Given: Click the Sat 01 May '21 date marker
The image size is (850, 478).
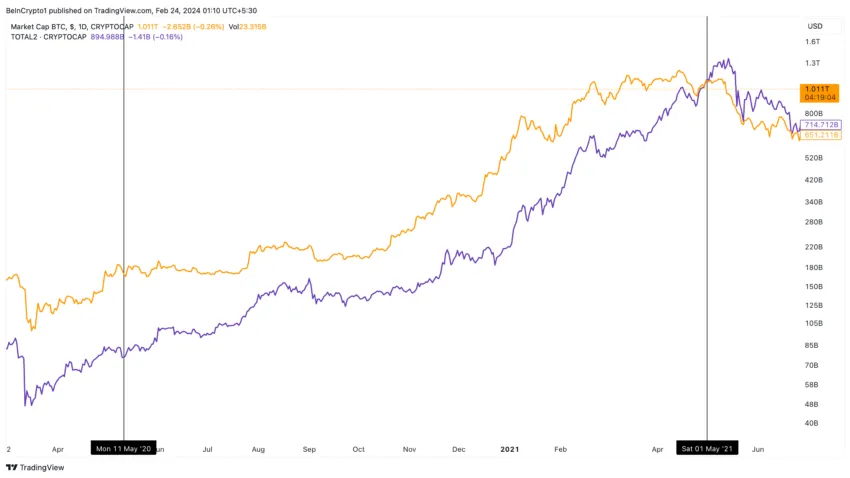Looking at the screenshot, I should [707, 448].
